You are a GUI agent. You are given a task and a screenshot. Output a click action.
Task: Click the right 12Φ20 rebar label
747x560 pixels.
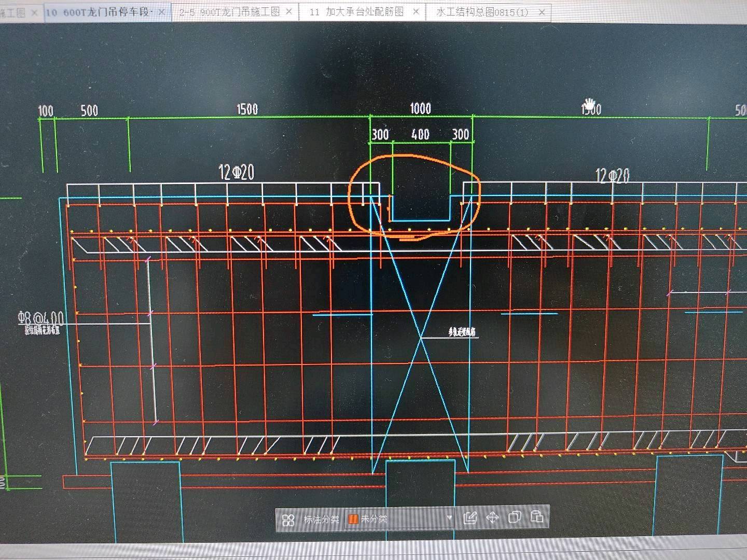pyautogui.click(x=613, y=176)
